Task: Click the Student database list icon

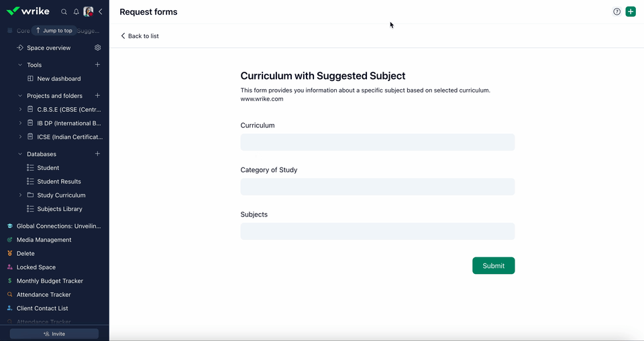Action: 30,167
